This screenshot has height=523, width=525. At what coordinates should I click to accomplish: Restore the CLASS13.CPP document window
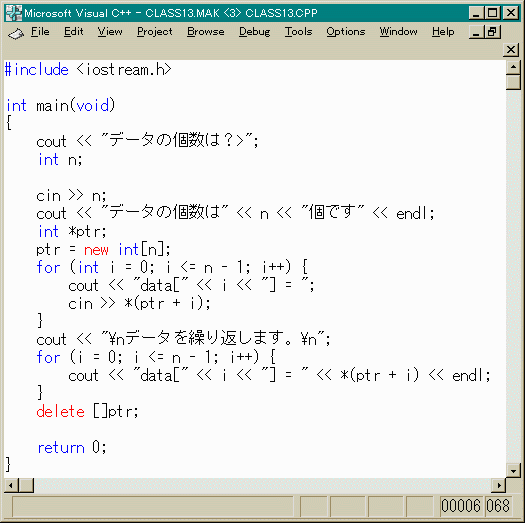492,32
